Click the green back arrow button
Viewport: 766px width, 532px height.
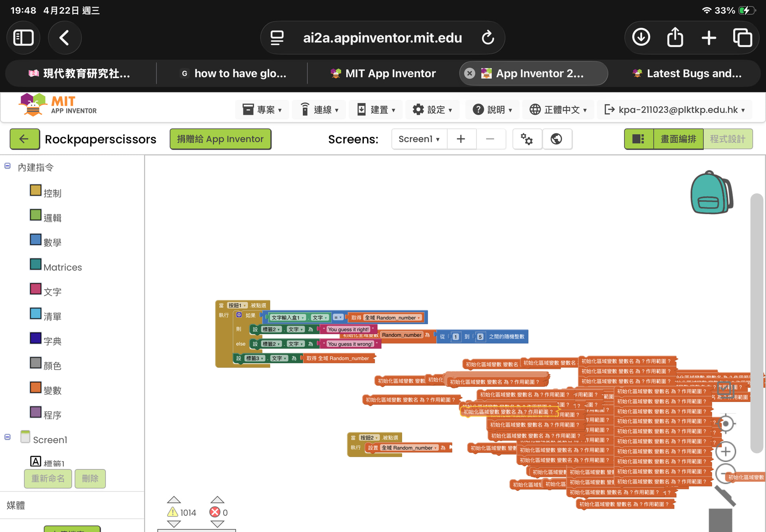24,139
